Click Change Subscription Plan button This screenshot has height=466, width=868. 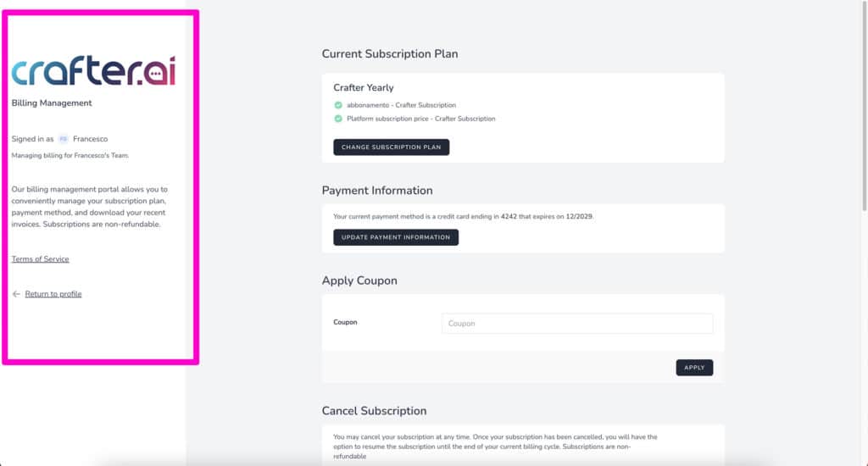[x=392, y=147]
